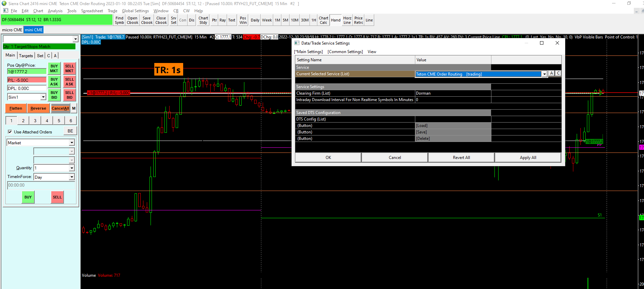
Task: Select the Price Retracement tool
Action: click(x=359, y=20)
